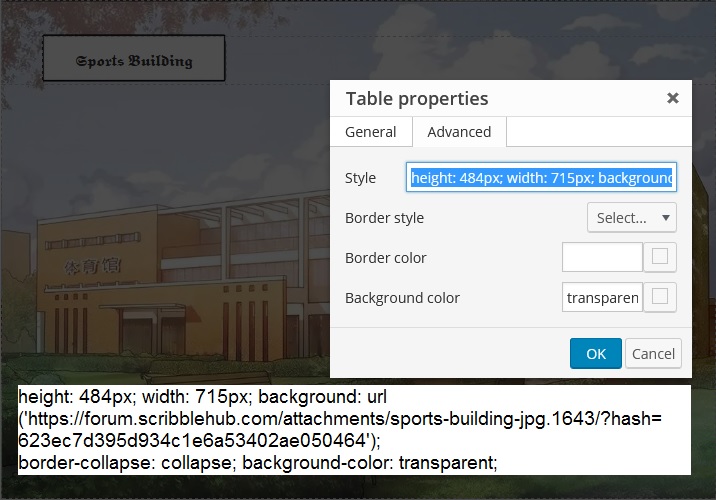Screen dimensions: 716x500
Task: Click inside the Style text field
Action: pos(541,178)
